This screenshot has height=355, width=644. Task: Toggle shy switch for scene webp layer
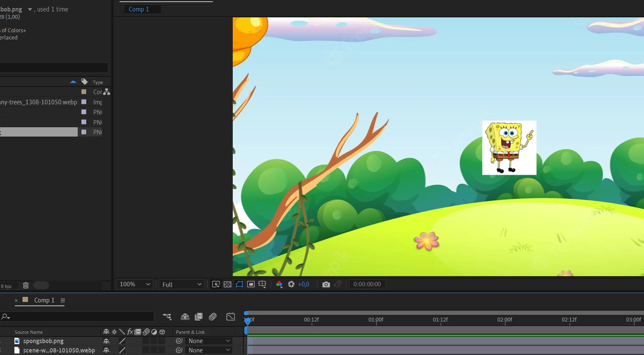(x=106, y=350)
